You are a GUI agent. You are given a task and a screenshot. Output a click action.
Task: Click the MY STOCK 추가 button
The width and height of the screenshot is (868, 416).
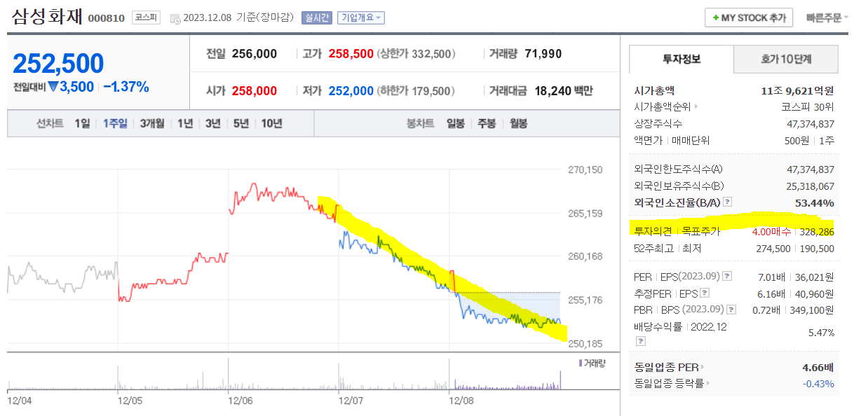point(749,18)
